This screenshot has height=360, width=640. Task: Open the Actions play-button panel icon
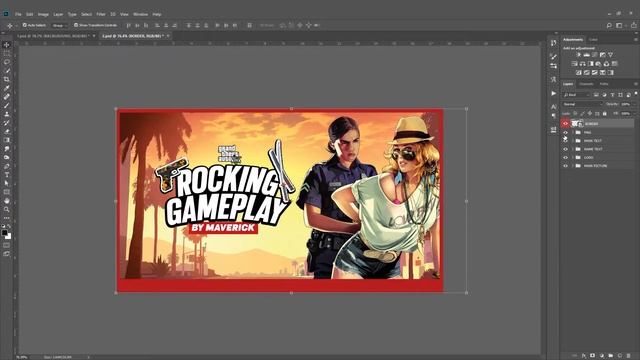point(553,93)
